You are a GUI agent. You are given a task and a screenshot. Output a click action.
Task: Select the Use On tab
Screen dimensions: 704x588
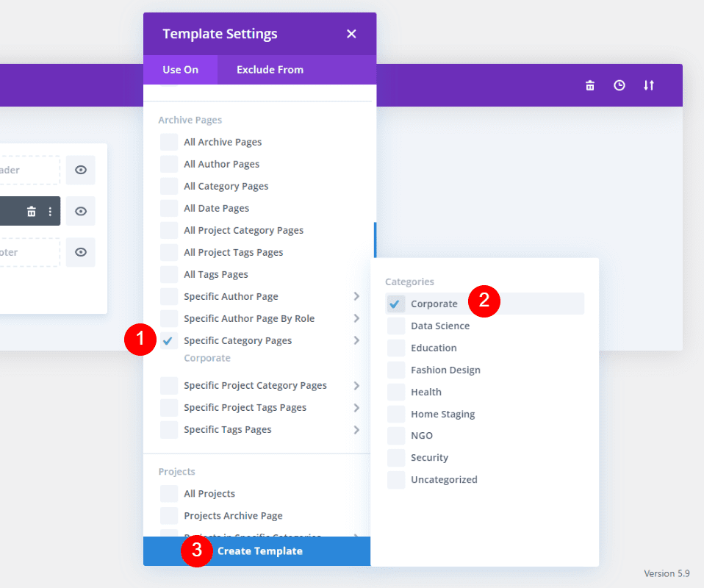click(180, 70)
